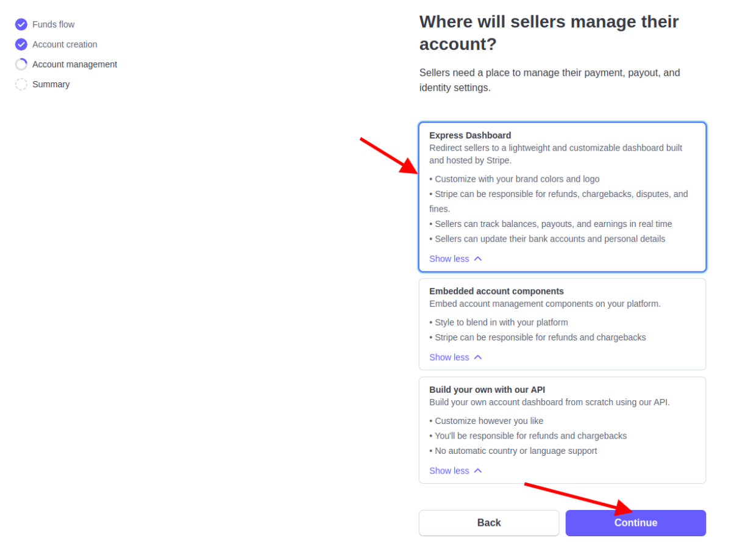Collapse Build your own API details with Show less
This screenshot has width=756, height=560.
click(x=449, y=471)
